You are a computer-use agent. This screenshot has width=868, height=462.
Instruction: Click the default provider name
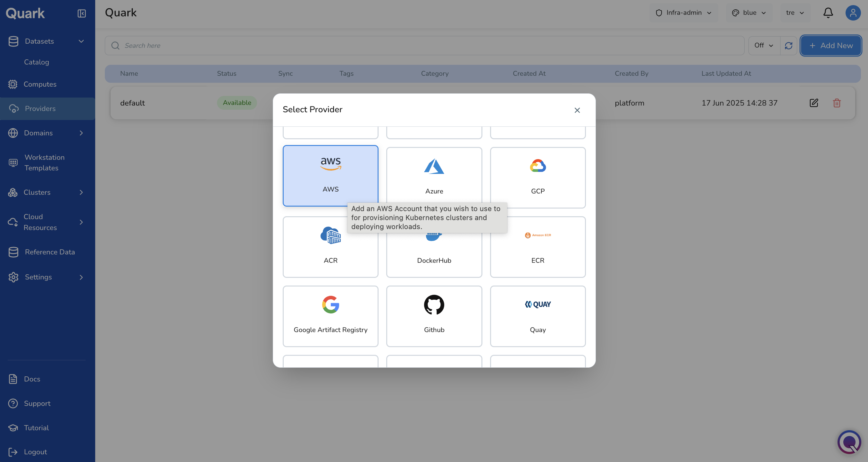pyautogui.click(x=132, y=103)
